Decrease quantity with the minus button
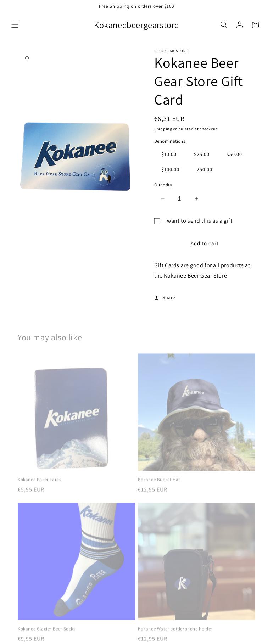Image resolution: width=273 pixels, height=644 pixels. click(163, 199)
